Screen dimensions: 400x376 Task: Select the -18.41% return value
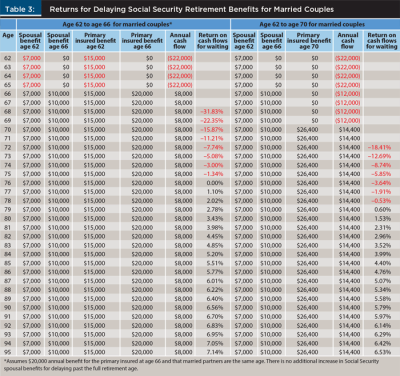click(x=380, y=147)
